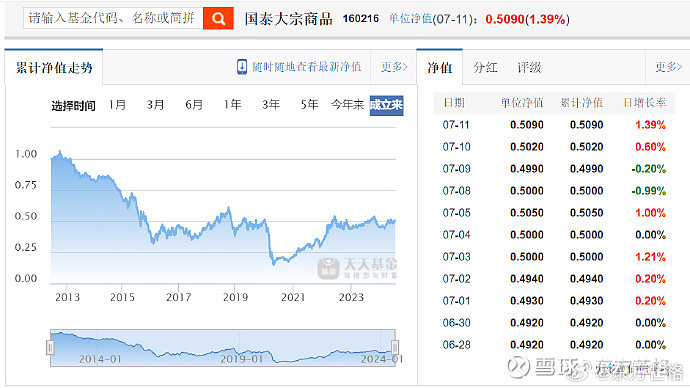Click unit value 0.4940 on 07-02 row

[x=527, y=279]
